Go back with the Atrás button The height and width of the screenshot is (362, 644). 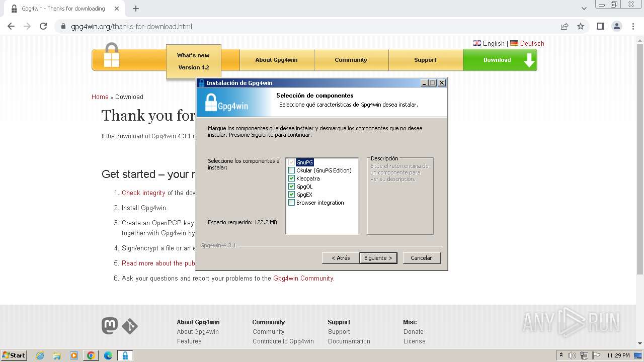click(341, 258)
